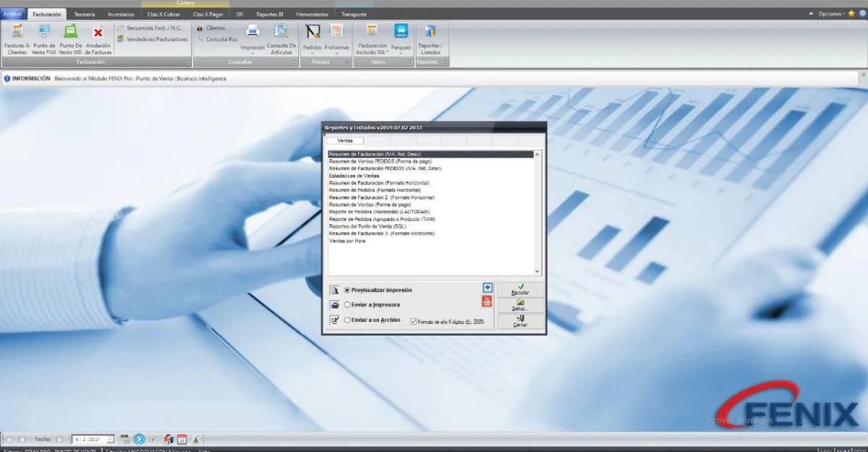This screenshot has height=452, width=868.
Task: Open the Opciones dropdown
Action: click(x=831, y=14)
